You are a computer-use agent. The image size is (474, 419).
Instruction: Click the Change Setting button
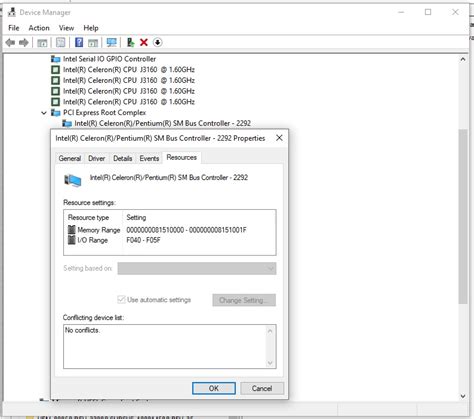point(244,300)
